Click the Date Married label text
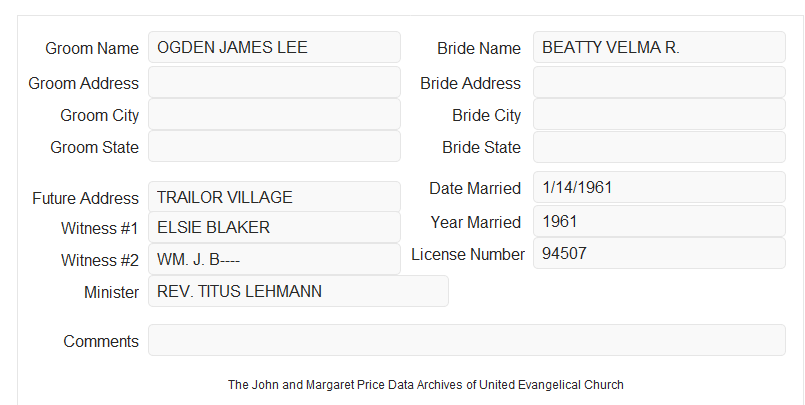805x405 pixels. (x=475, y=188)
